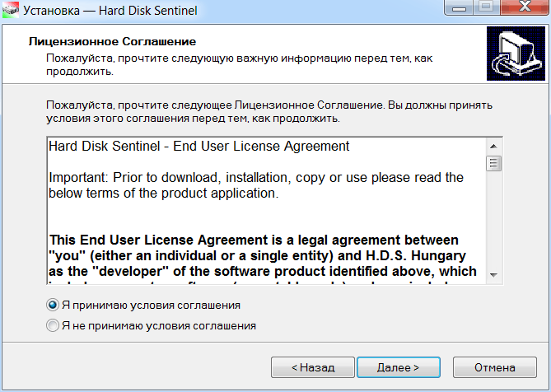This screenshot has width=551, height=392.
Task: Go back with the "Назад" button
Action: (313, 367)
